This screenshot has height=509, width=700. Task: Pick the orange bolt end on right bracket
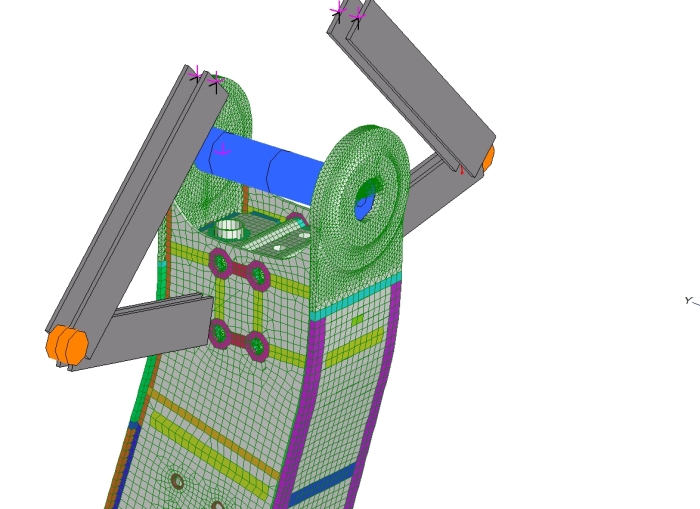(488, 159)
